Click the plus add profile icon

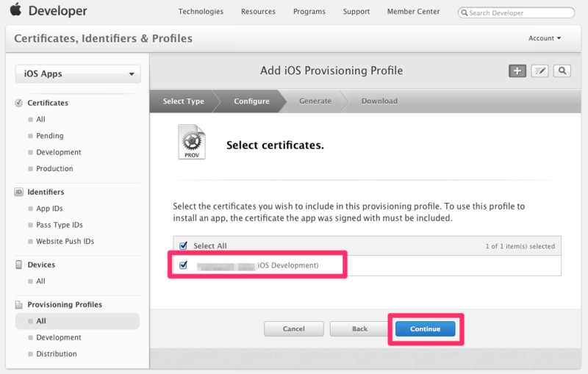(517, 71)
